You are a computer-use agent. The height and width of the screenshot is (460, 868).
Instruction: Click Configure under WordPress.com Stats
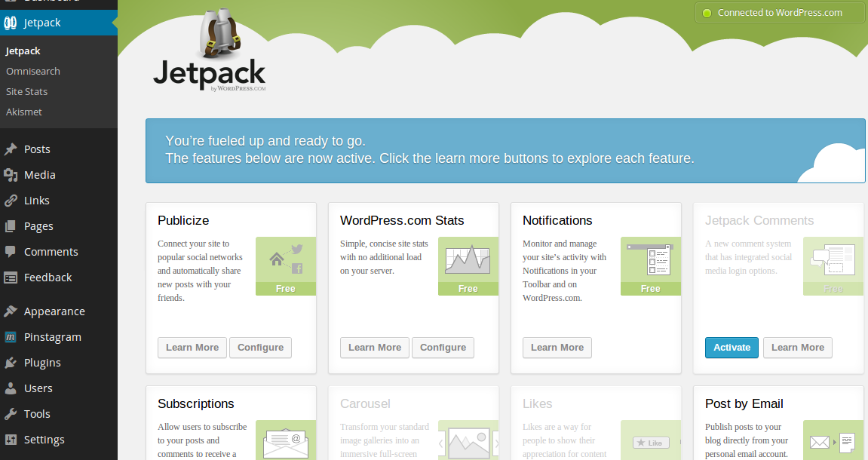pyautogui.click(x=443, y=348)
